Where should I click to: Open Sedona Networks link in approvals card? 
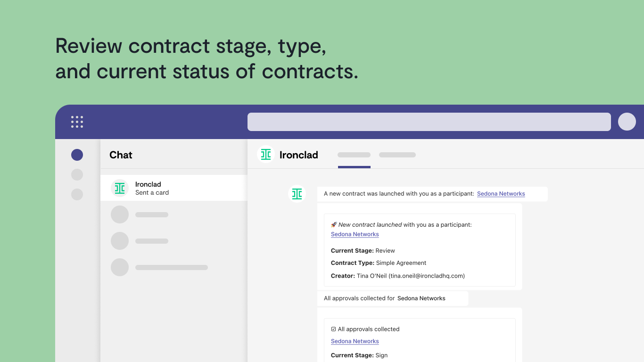(355, 341)
